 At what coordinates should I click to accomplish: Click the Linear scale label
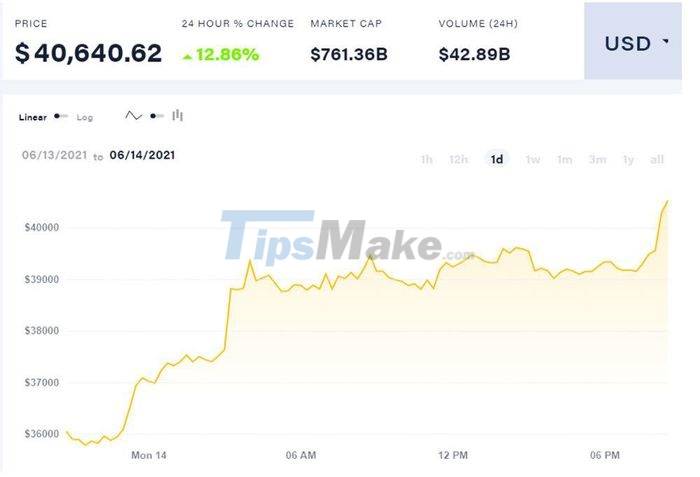33,117
